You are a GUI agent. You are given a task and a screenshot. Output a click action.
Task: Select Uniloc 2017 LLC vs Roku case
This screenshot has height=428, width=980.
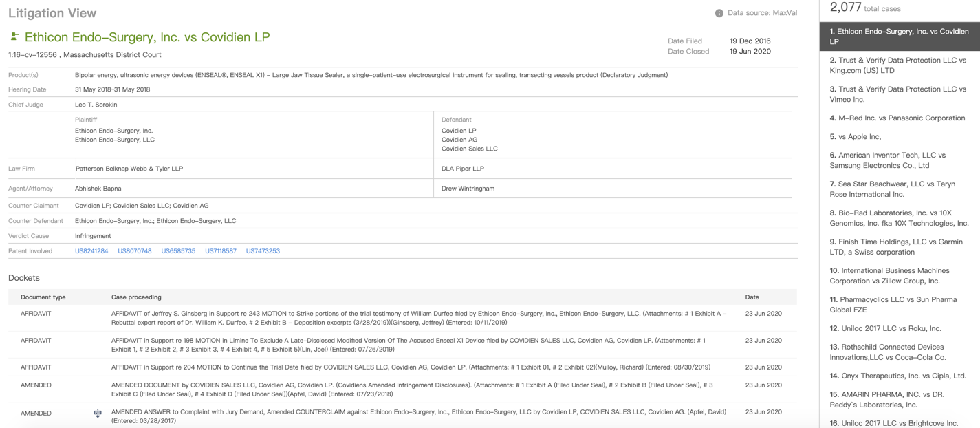(885, 329)
